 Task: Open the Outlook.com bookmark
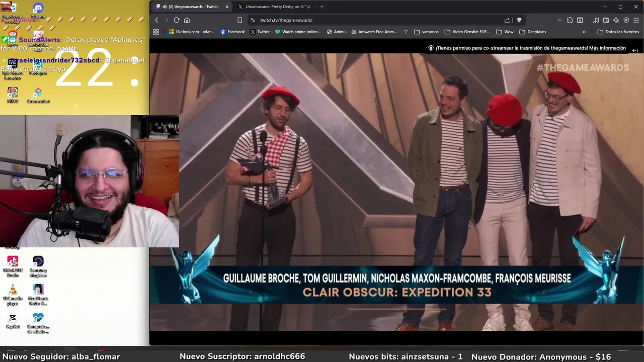tap(191, 32)
